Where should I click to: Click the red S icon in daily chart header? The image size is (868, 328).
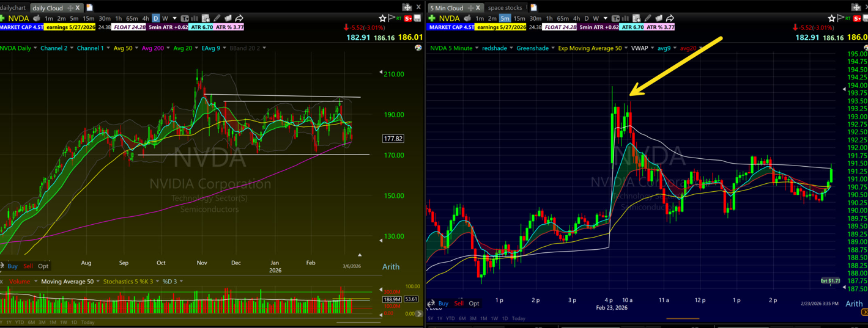[x=408, y=19]
